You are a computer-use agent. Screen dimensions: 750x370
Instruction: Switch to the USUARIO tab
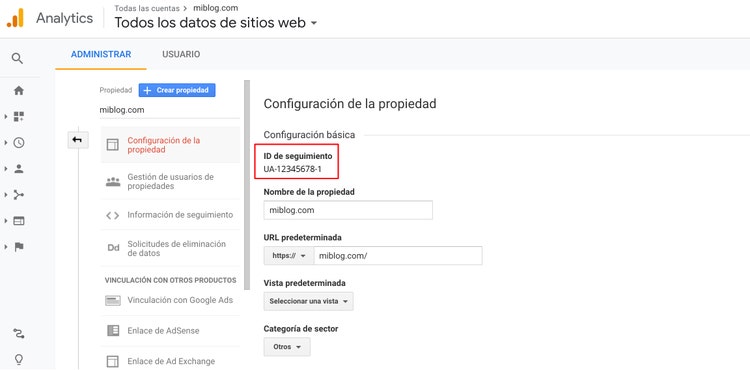[181, 54]
